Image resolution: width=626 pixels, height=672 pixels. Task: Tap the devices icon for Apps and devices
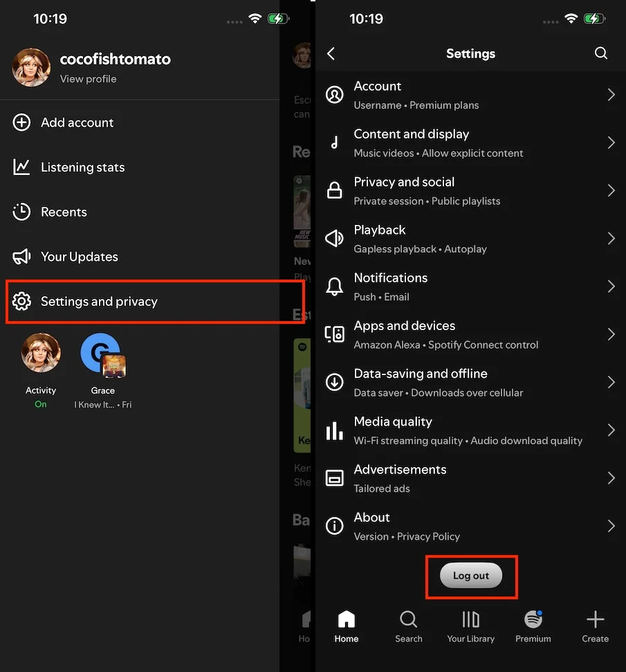pos(334,334)
